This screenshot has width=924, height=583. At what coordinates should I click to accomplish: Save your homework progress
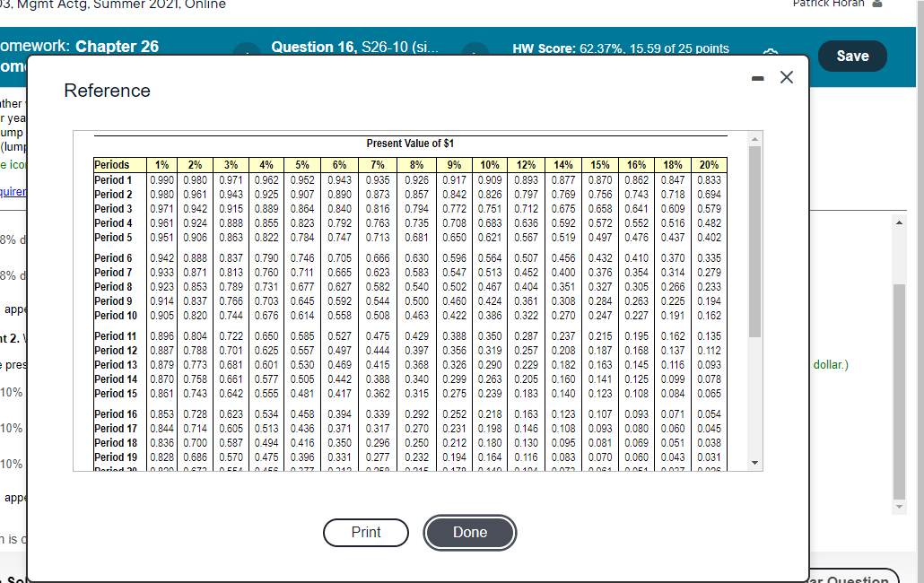[x=851, y=55]
